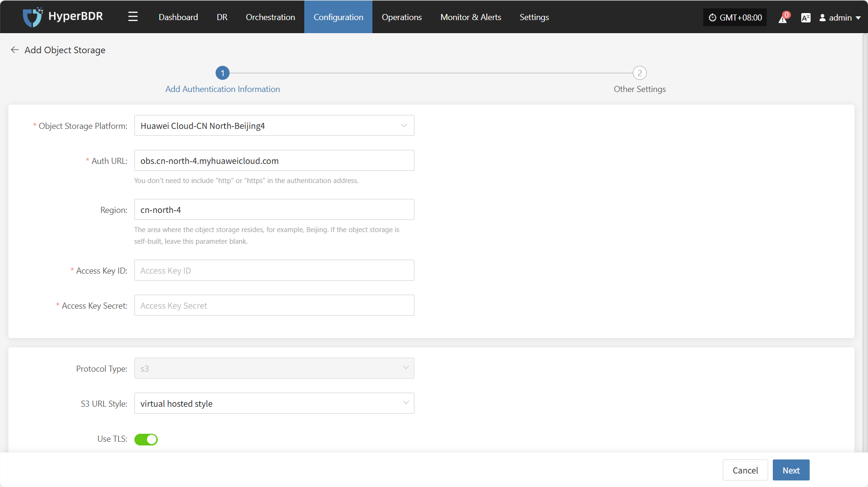Click the step 1 circle indicator
Screen dimensions: 868x487
[x=223, y=73]
